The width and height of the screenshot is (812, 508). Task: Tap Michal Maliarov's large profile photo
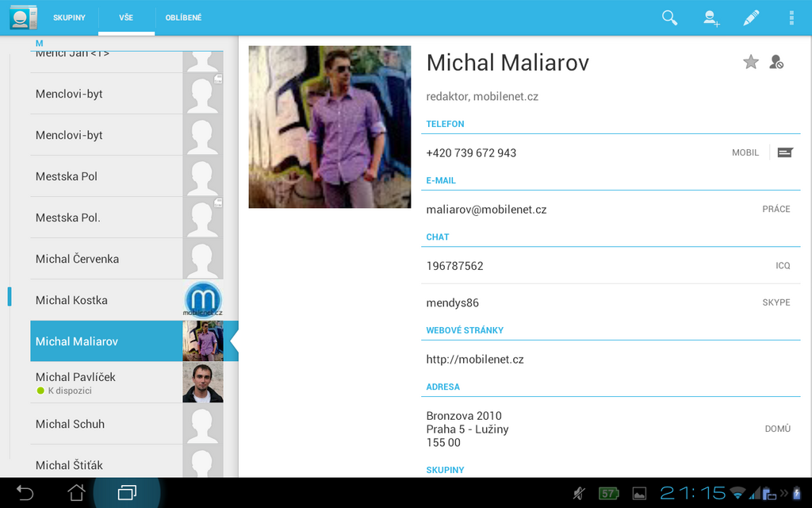[x=330, y=127]
